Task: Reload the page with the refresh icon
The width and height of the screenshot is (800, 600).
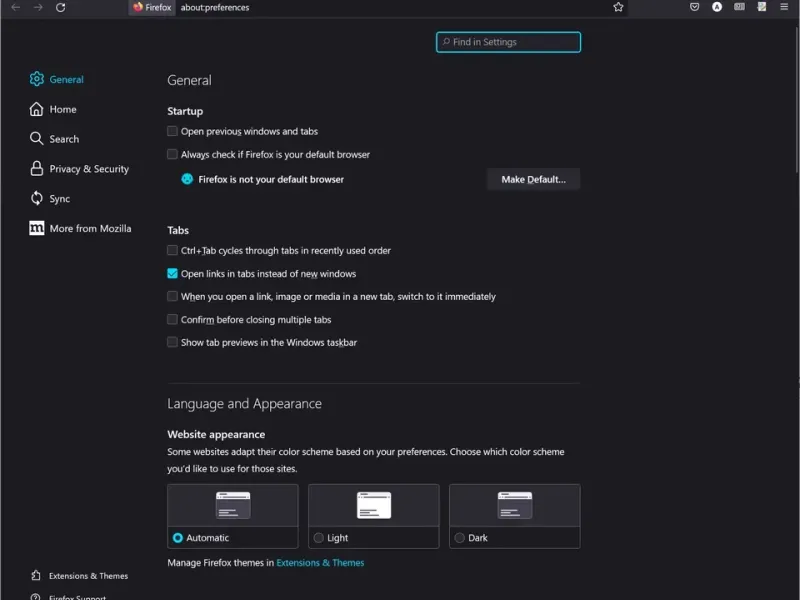Action: [x=61, y=7]
